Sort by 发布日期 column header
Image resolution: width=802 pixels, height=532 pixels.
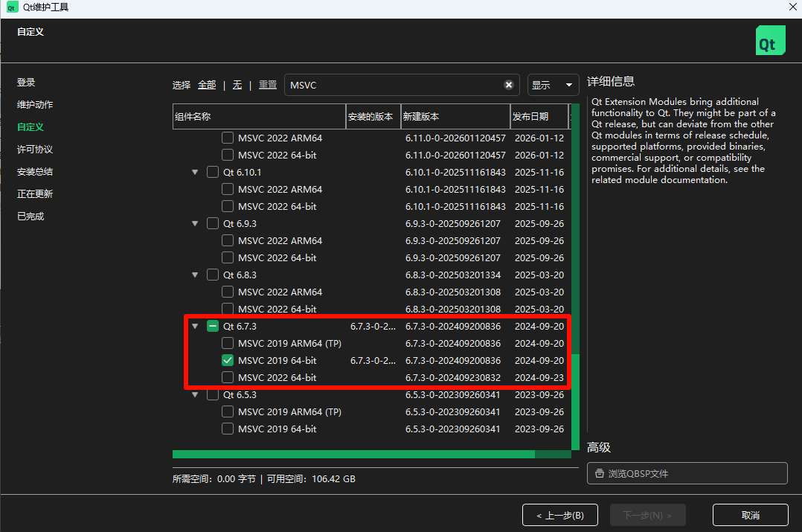[x=539, y=117]
